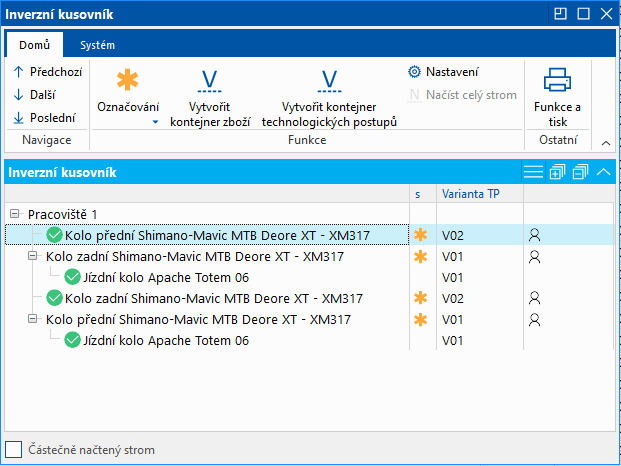Toggle Částečně načtený strom checkbox
Image resolution: width=621 pixels, height=466 pixels.
coord(14,450)
